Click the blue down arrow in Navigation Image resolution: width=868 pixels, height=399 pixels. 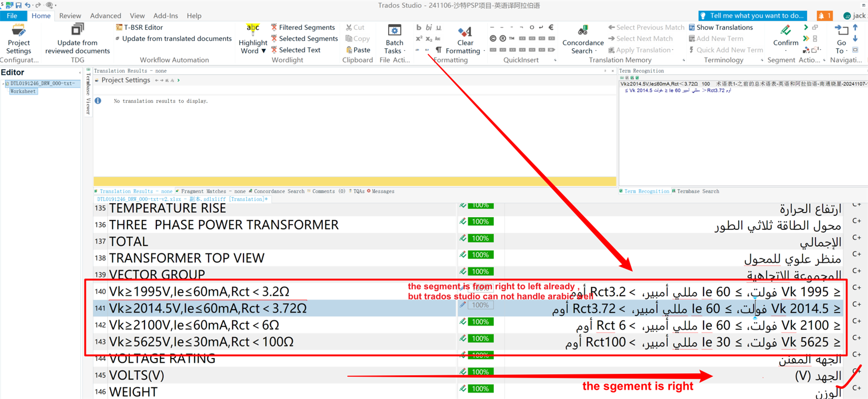click(x=855, y=39)
